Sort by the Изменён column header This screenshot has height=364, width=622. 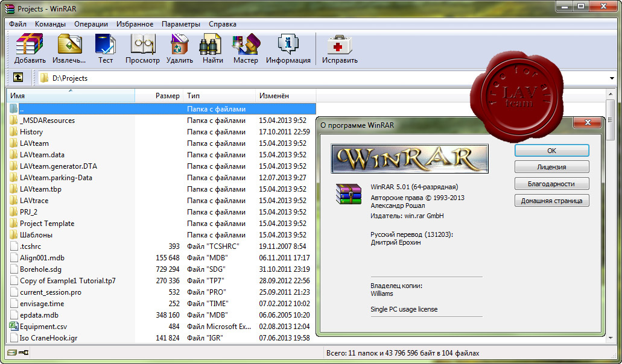pos(285,95)
